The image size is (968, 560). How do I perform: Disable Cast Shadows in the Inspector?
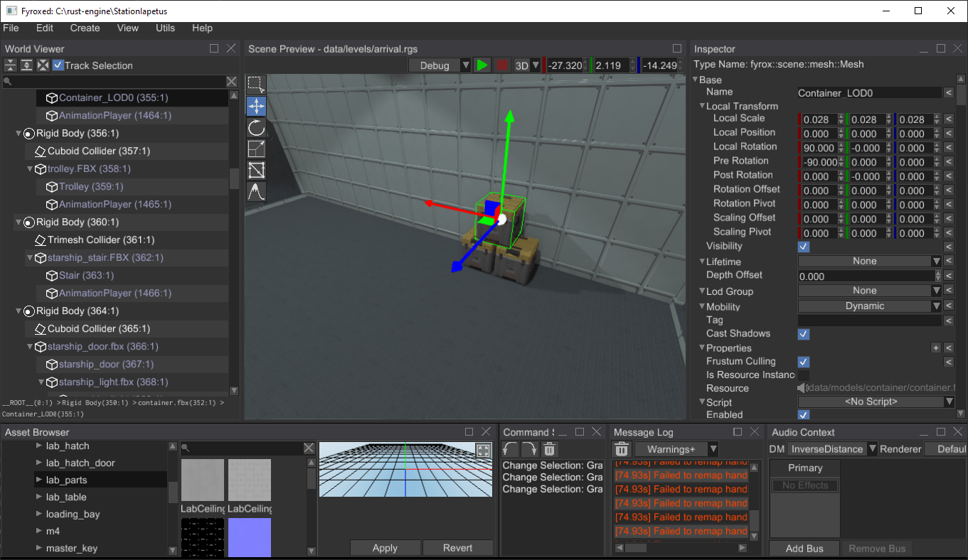(803, 334)
